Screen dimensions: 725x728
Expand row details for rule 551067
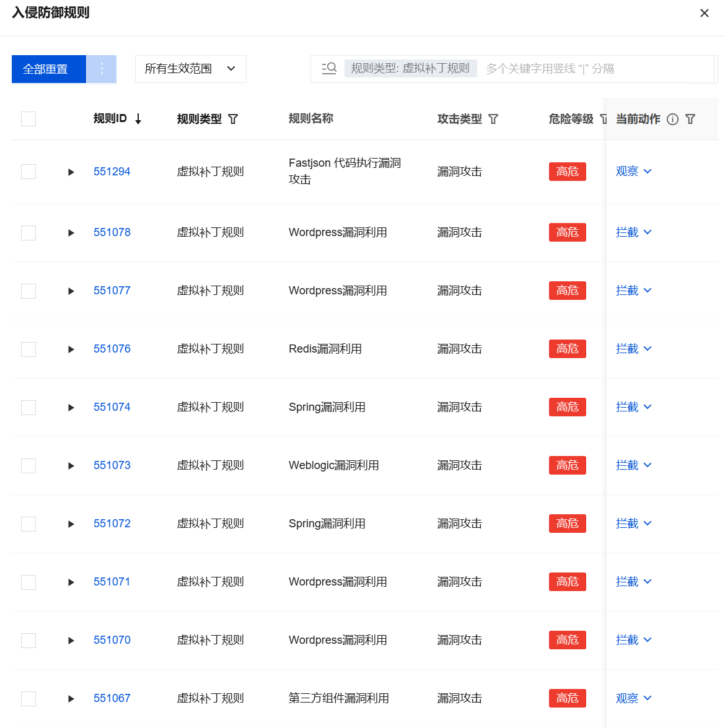coord(71,699)
